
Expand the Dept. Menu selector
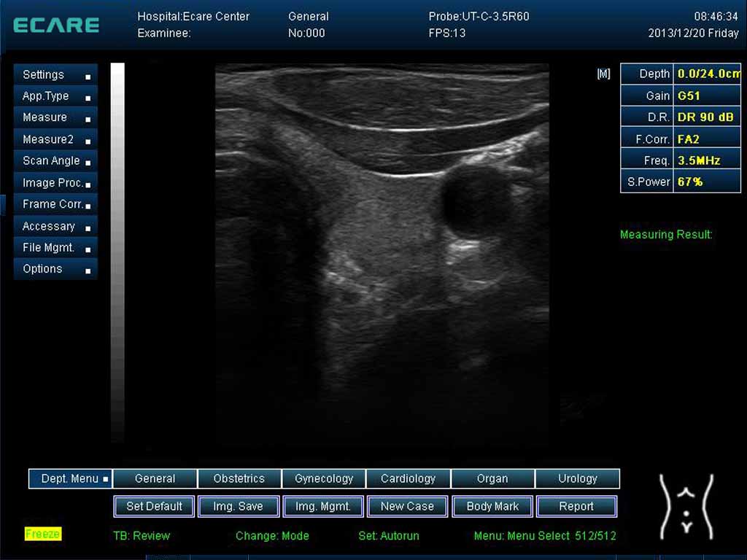tap(71, 478)
